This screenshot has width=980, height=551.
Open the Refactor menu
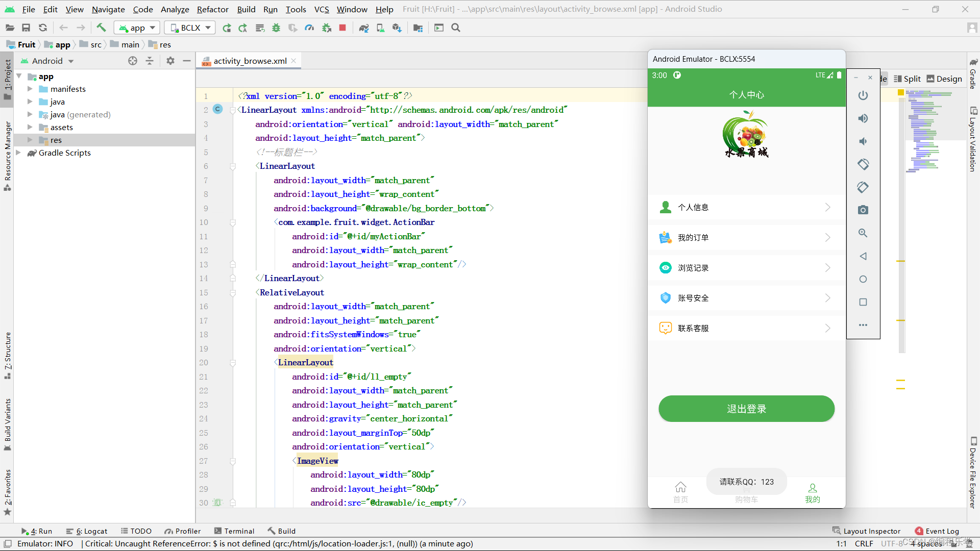coord(212,9)
